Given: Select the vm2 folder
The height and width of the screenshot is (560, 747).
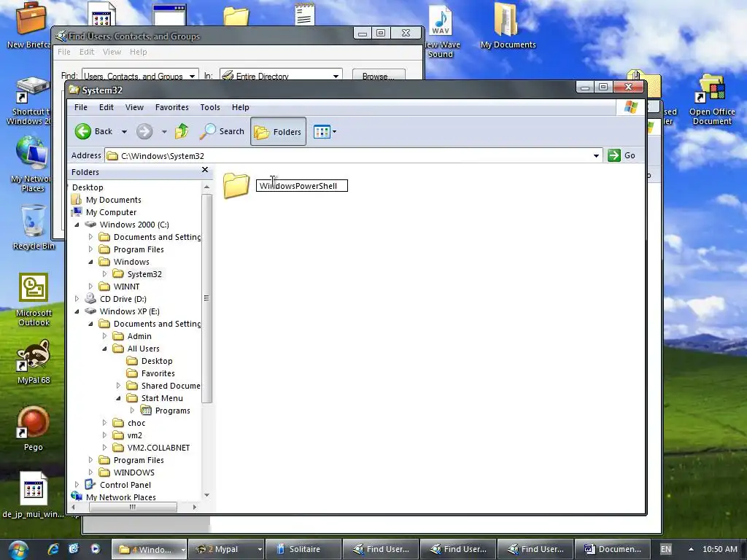Looking at the screenshot, I should click(x=134, y=435).
